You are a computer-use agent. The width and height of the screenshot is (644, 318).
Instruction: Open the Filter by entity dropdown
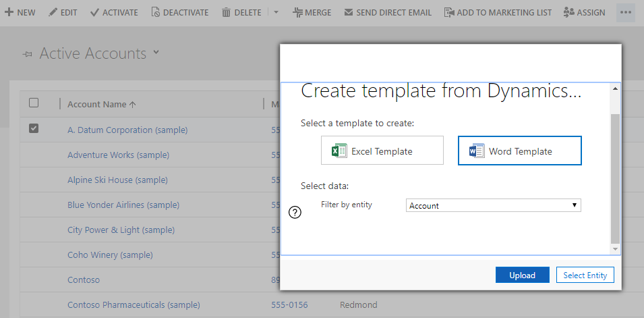[493, 205]
